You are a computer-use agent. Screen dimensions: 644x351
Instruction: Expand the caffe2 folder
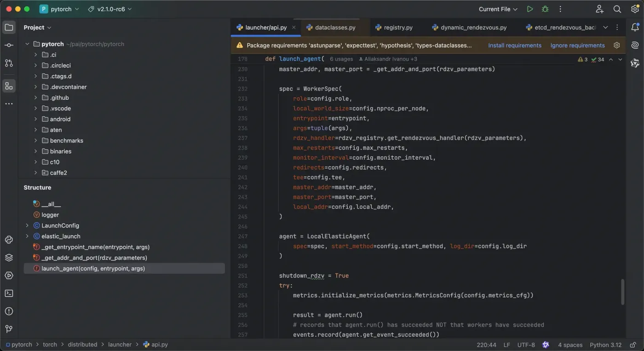35,173
